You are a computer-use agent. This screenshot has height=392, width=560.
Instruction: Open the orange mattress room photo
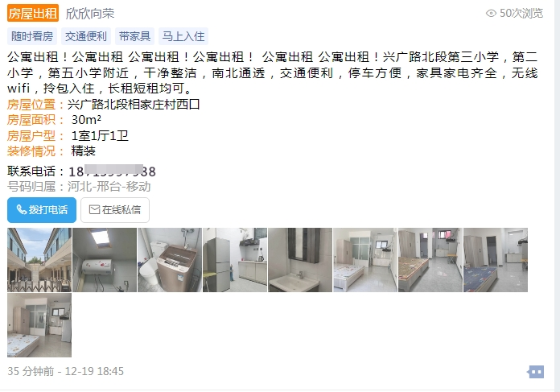tap(430, 260)
